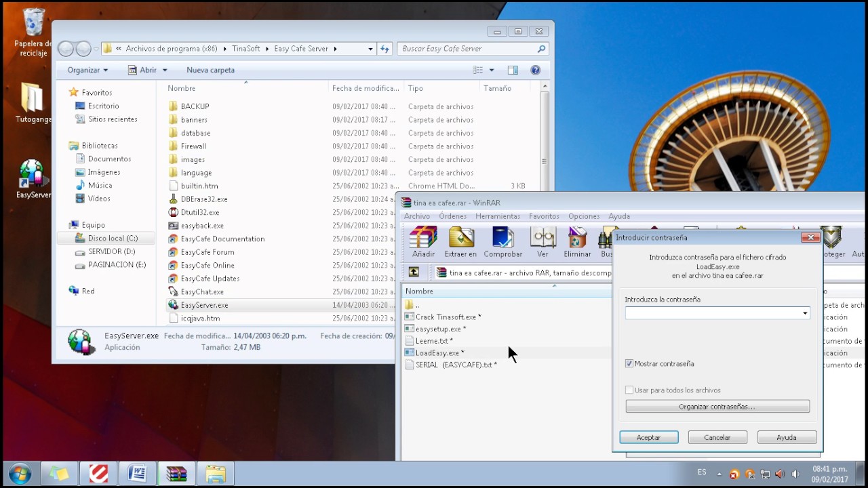Select Escritorio under Favoritos

tap(98, 106)
